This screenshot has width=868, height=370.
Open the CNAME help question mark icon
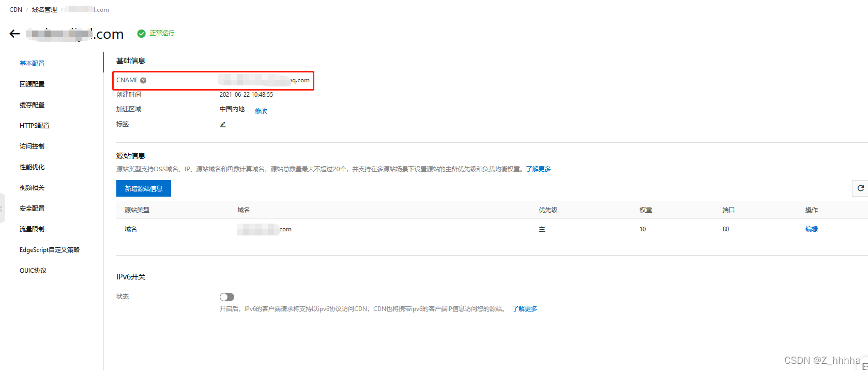[143, 80]
